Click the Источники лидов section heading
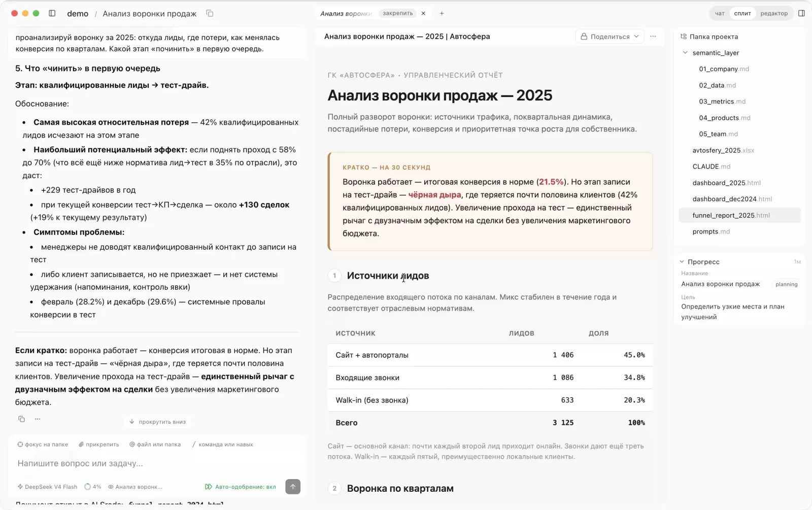This screenshot has width=812, height=510. click(x=388, y=276)
